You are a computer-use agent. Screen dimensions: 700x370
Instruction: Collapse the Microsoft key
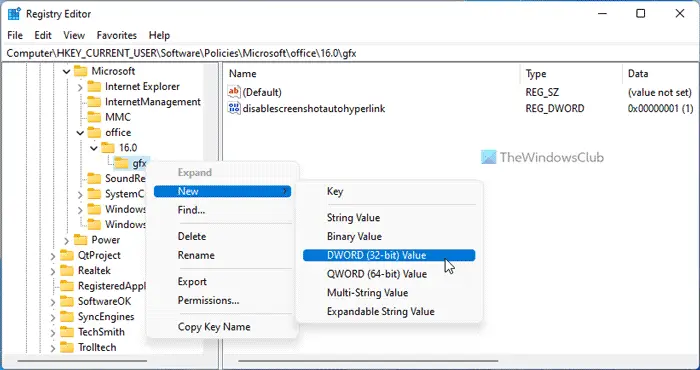[x=67, y=71]
